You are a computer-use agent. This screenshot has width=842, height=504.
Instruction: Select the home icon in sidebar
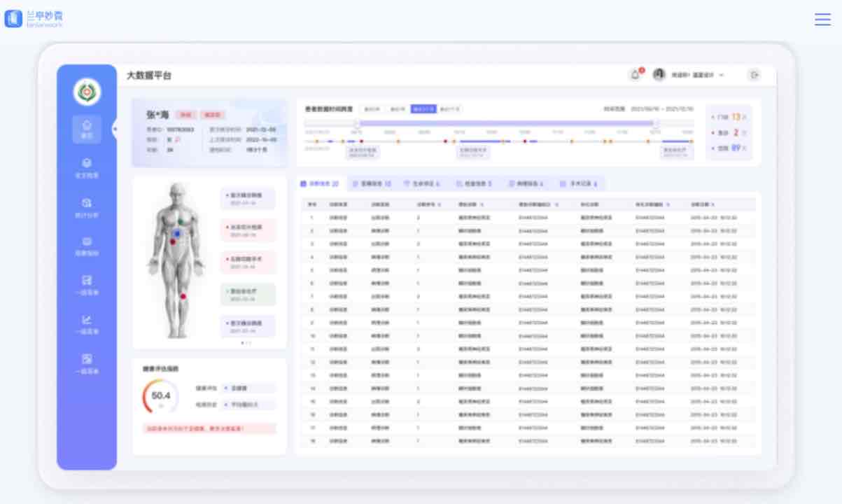tap(87, 129)
